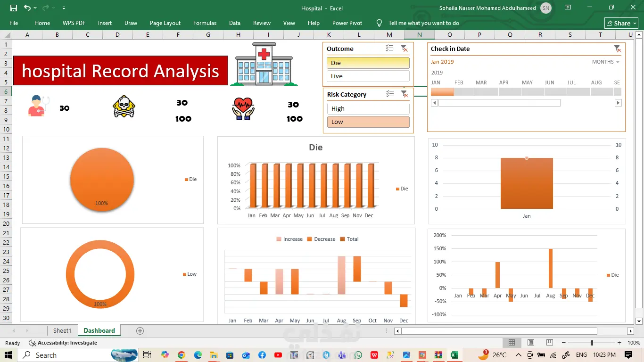Select AUG period on the timeline
Viewport: 644px width, 362px height.
pos(601,91)
